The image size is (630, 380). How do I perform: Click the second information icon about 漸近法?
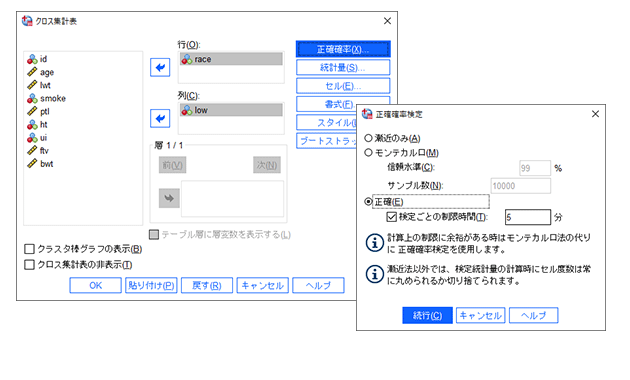tap(374, 274)
